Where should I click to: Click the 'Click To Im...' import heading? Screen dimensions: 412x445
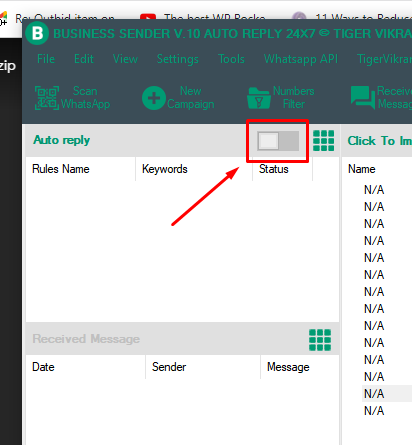tap(380, 141)
